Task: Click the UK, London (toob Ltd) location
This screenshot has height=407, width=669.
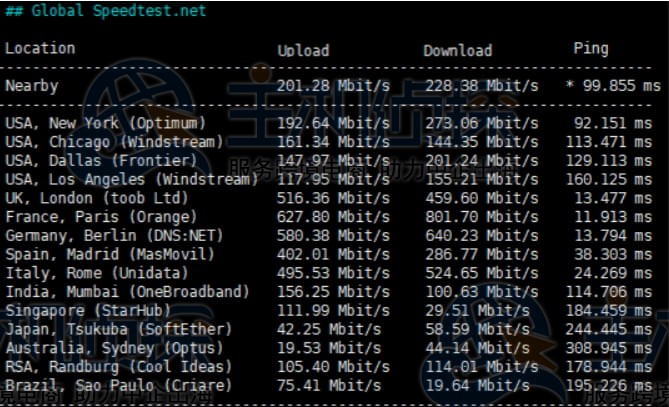Action: [x=96, y=198]
